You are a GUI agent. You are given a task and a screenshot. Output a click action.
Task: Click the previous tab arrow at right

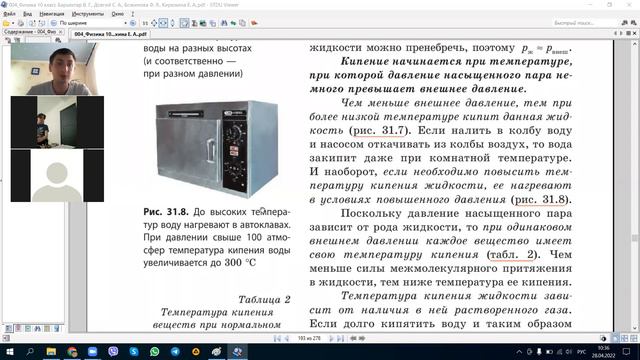[616, 33]
